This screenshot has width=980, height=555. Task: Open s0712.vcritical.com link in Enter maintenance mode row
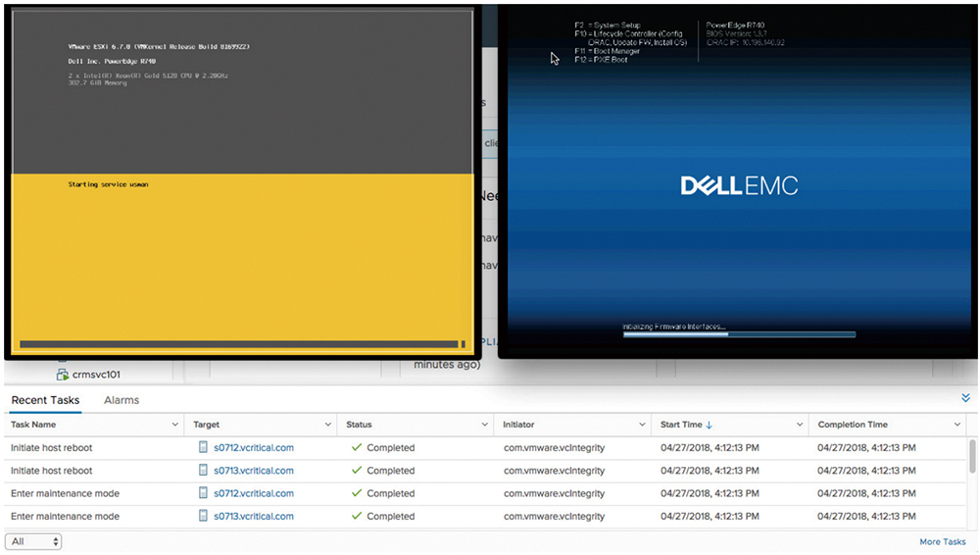(254, 493)
